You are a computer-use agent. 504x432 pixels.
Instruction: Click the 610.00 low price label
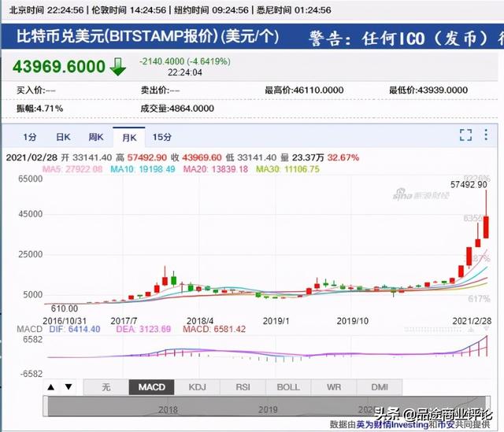tap(65, 308)
